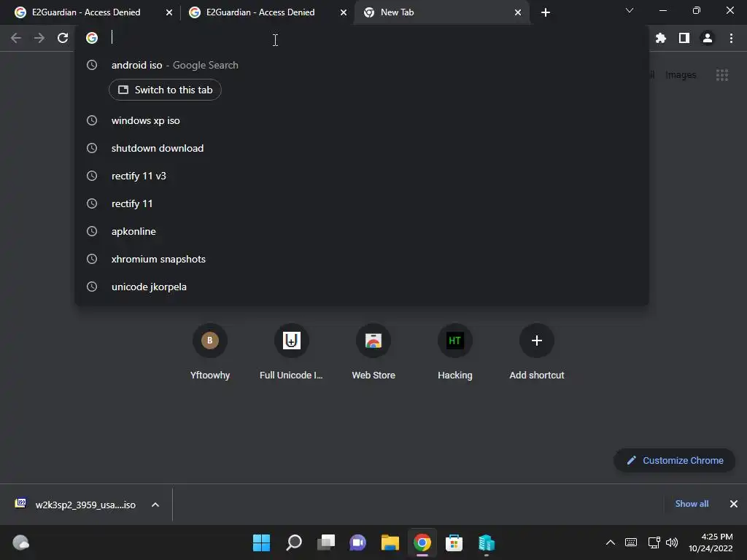Select the windows xp iso suggestion
This screenshot has width=747, height=560.
(x=362, y=120)
